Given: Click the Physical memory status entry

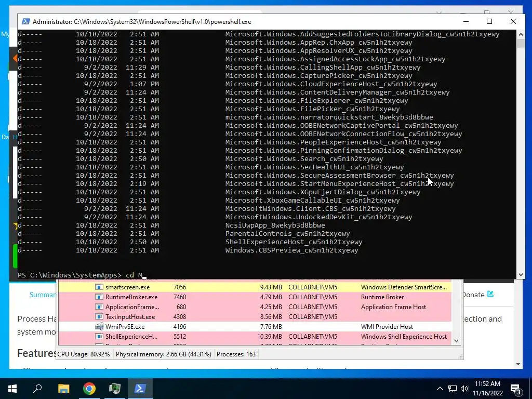Looking at the screenshot, I should pos(164,354).
